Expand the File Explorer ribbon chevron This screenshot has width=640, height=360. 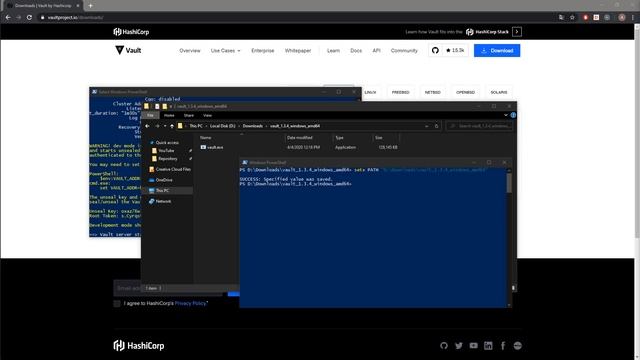click(x=506, y=116)
